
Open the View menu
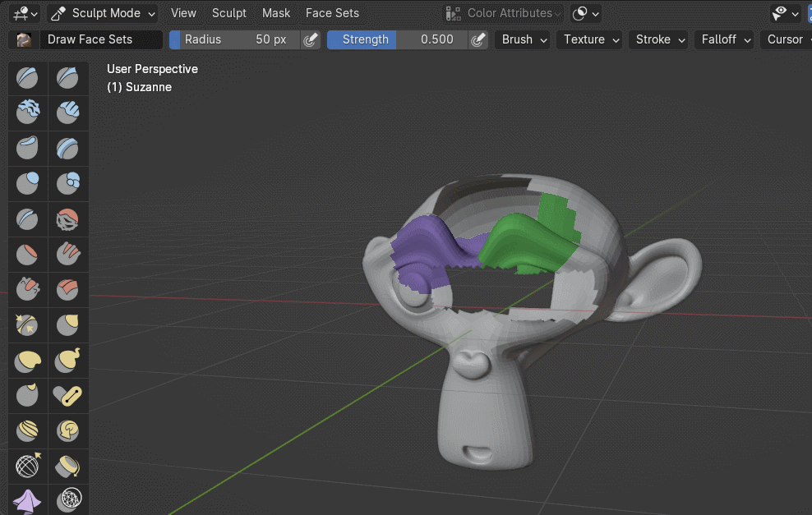click(x=183, y=13)
